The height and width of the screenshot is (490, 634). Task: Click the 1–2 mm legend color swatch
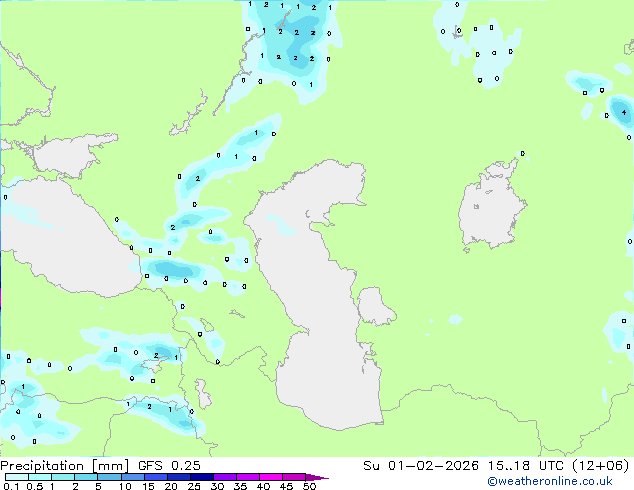pyautogui.click(x=63, y=477)
